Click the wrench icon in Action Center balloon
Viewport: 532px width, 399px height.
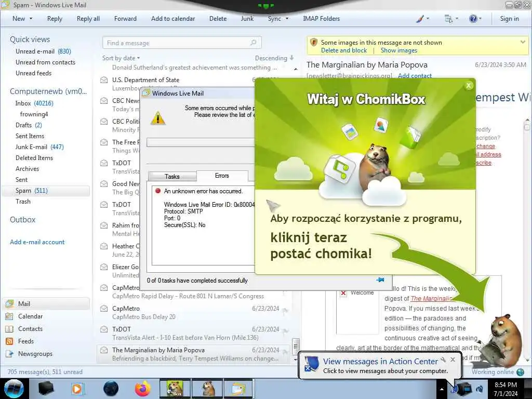tap(443, 360)
